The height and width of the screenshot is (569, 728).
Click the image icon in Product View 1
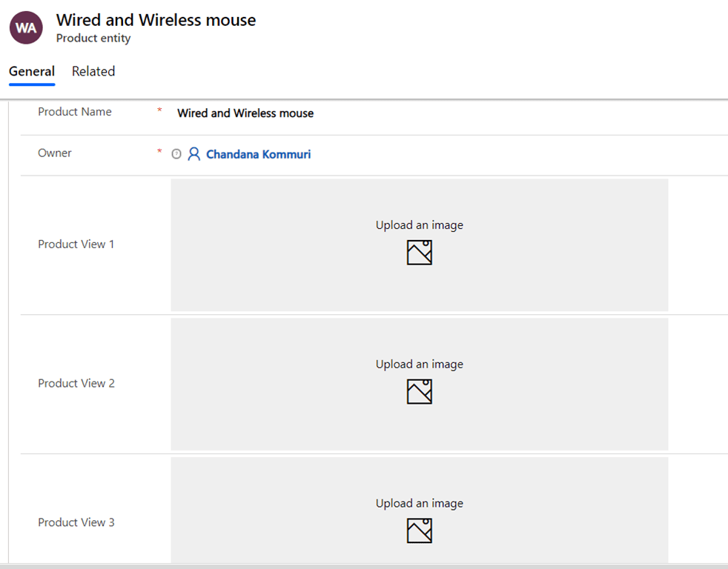pos(419,253)
